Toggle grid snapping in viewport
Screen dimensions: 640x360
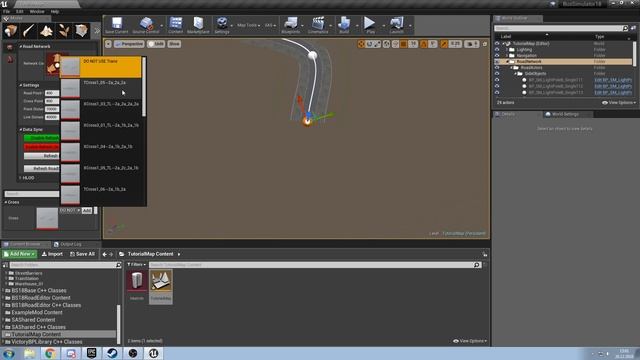click(x=404, y=44)
